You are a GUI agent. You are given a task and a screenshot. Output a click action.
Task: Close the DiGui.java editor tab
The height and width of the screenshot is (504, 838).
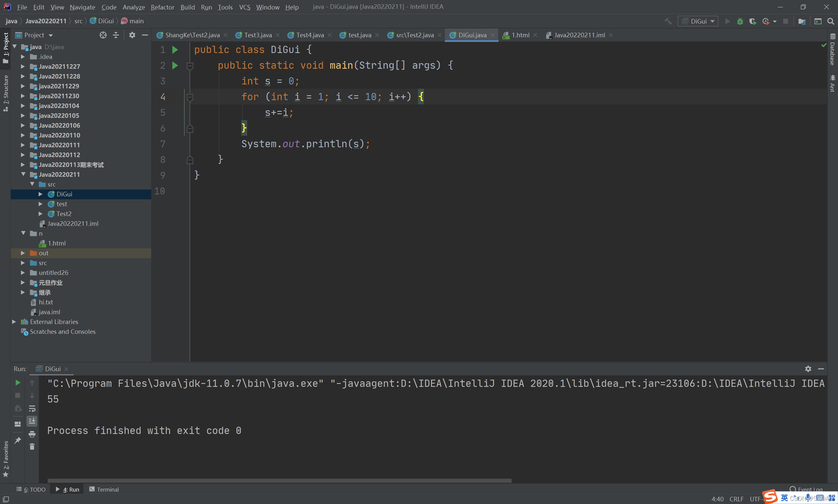(x=493, y=35)
